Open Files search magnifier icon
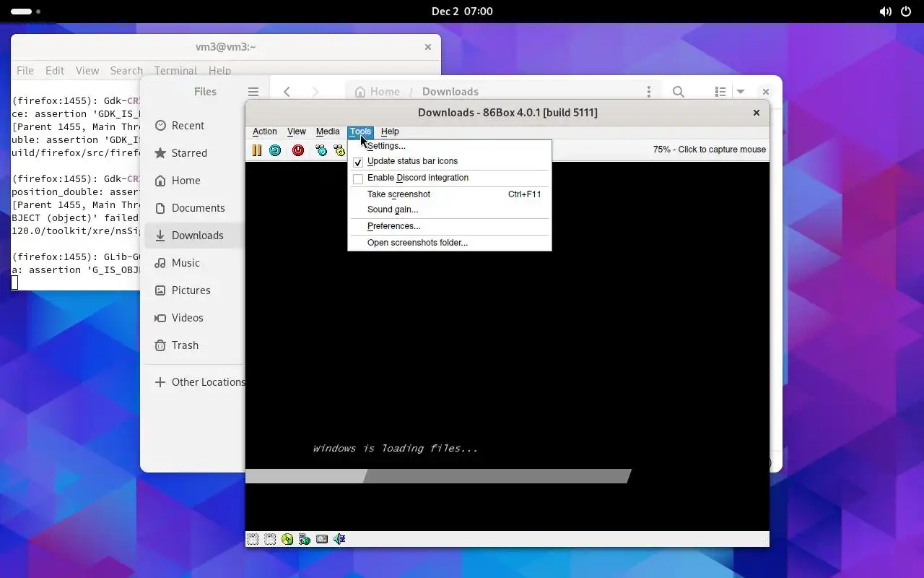This screenshot has height=578, width=924. [x=679, y=92]
